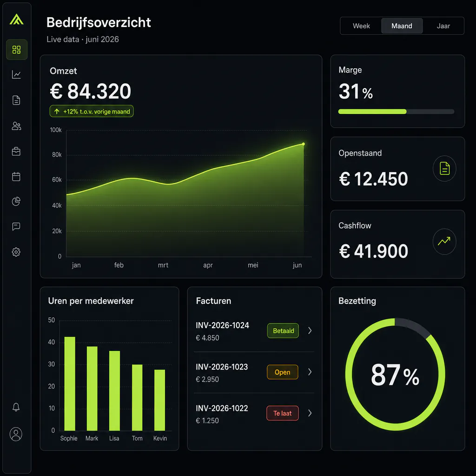The height and width of the screenshot is (476, 476).
Task: Click the € 12.450 Openstaand amount
Action: pos(373,179)
